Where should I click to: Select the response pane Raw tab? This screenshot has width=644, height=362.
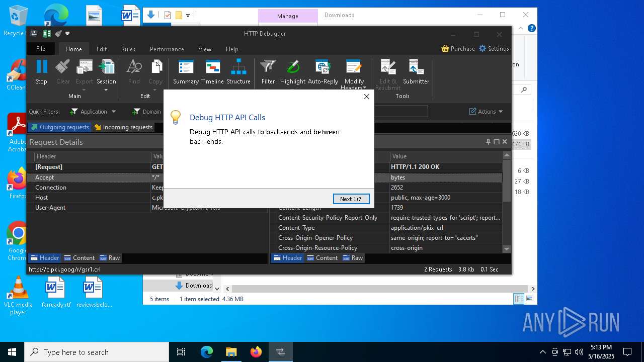click(353, 258)
